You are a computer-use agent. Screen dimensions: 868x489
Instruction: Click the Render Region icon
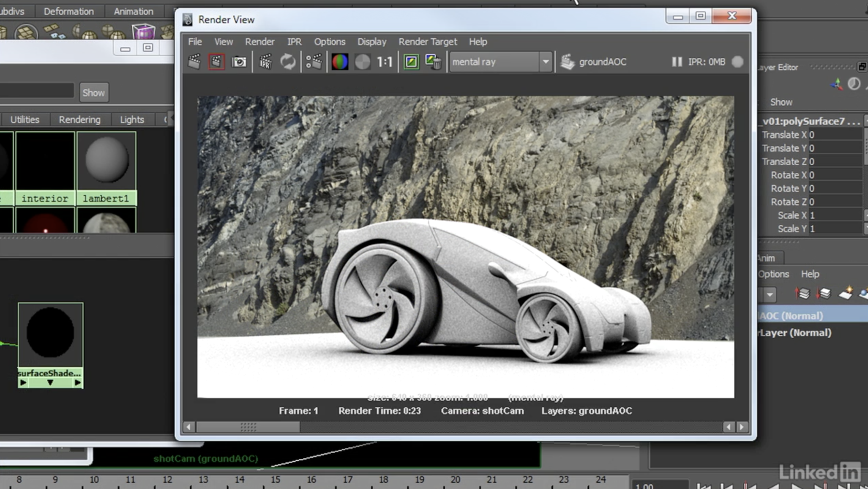coord(216,62)
